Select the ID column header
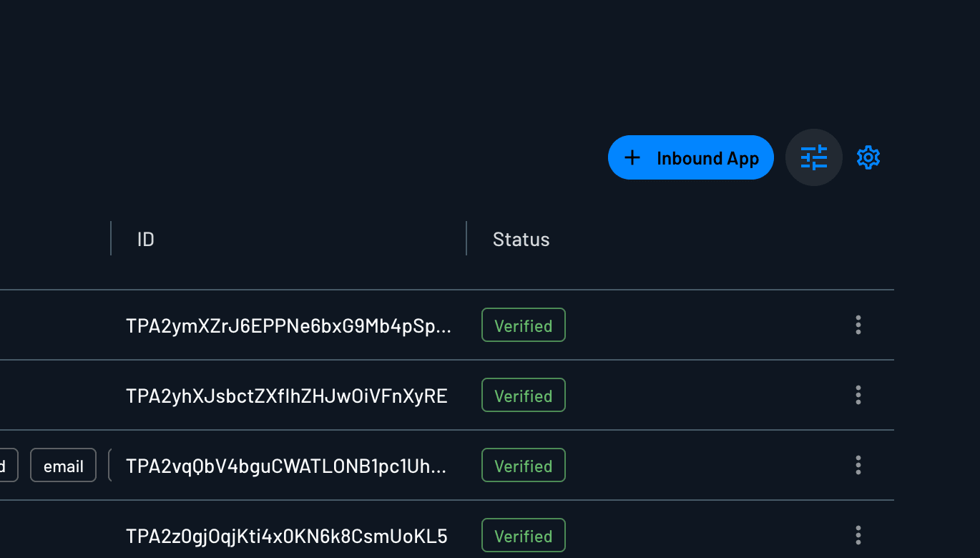 (x=145, y=239)
